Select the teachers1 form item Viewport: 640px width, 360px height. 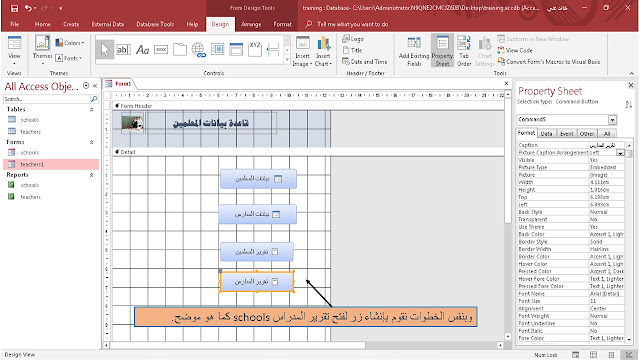click(51, 164)
